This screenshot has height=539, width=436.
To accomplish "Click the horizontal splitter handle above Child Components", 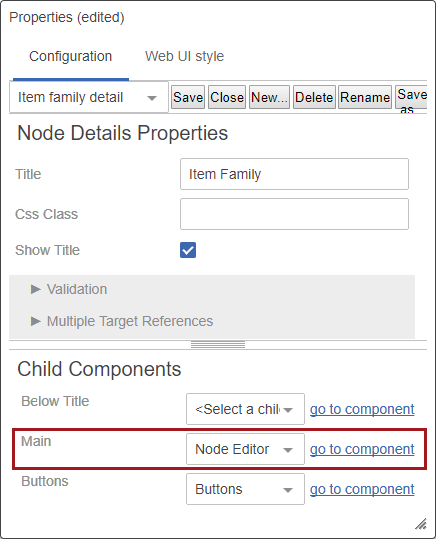I will [x=218, y=345].
